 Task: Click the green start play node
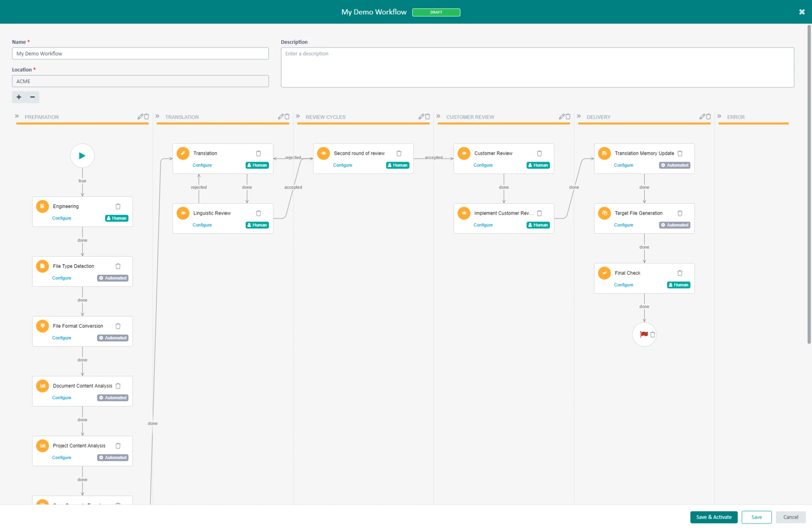coord(82,156)
